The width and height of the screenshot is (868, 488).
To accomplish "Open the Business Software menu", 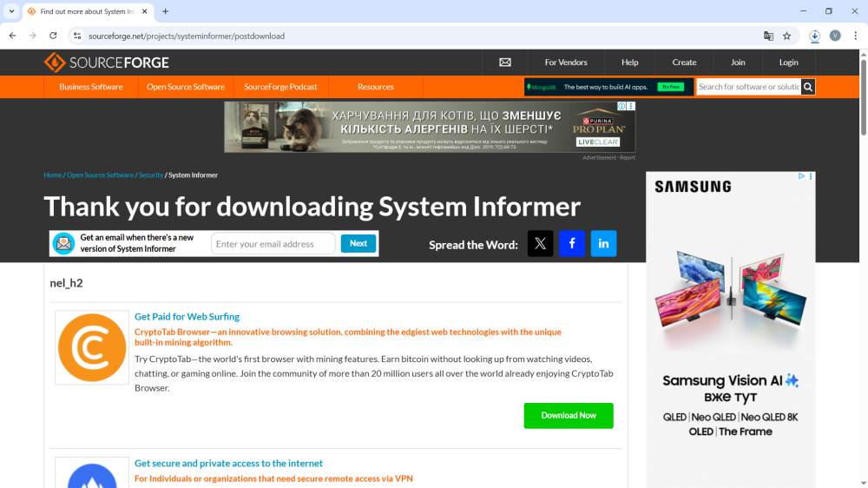I will [x=91, y=87].
